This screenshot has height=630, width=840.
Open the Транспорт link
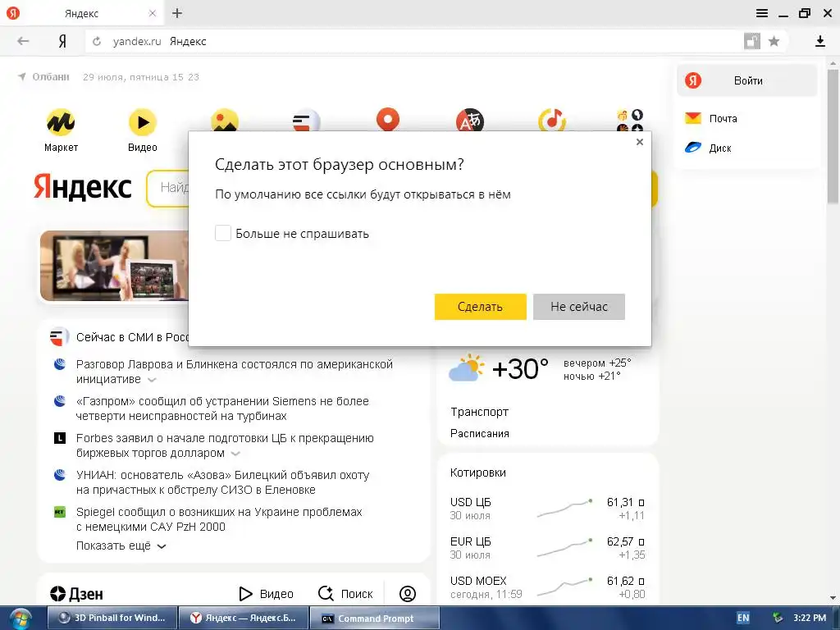pyautogui.click(x=479, y=412)
